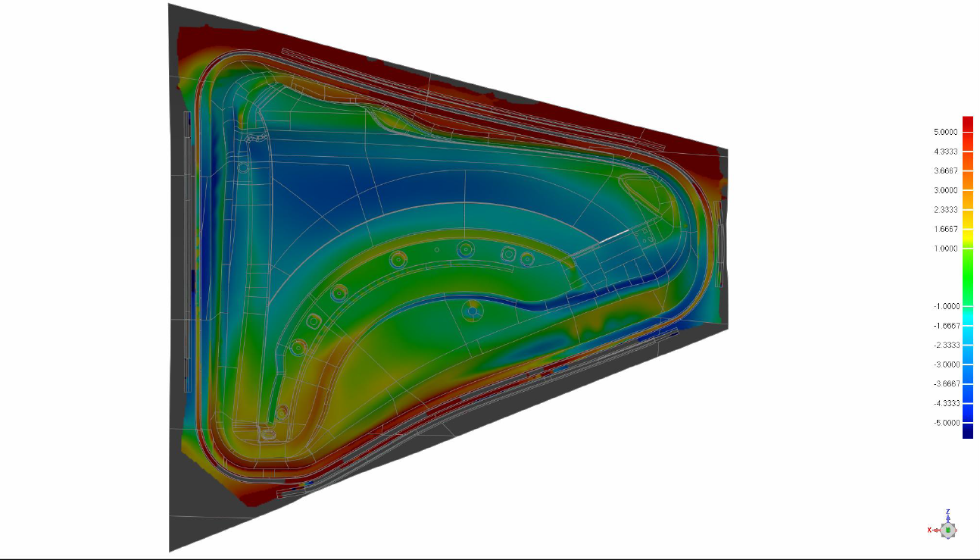
Task: Click the -1.0000 legend tolerance label
Action: tap(945, 306)
